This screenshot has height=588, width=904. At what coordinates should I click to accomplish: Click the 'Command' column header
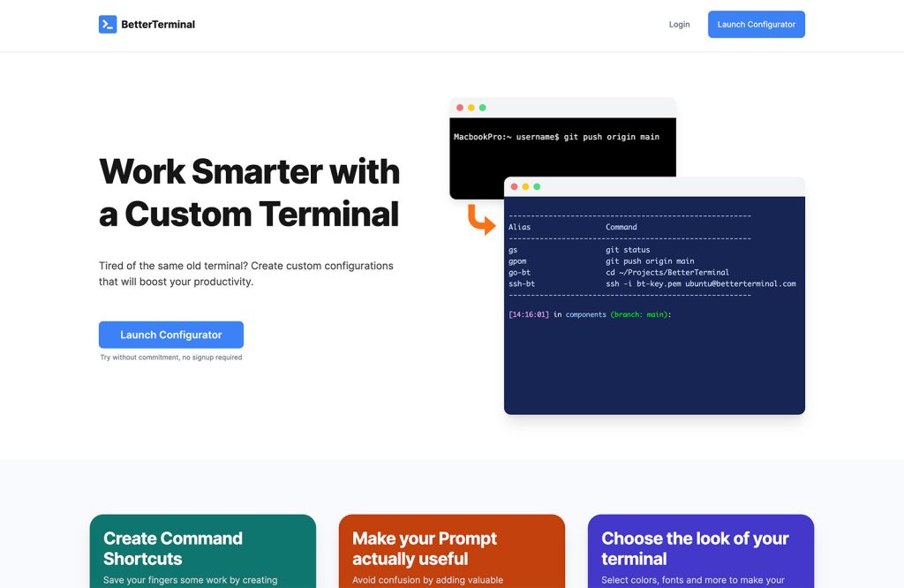pyautogui.click(x=621, y=227)
